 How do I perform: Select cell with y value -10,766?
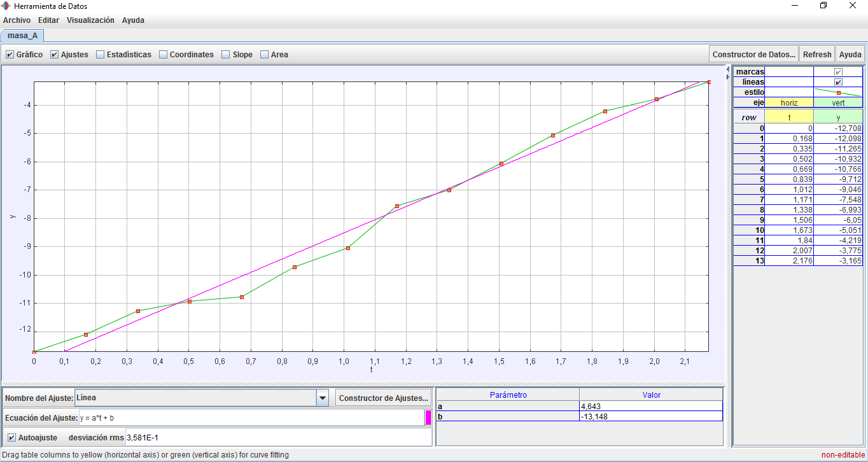(838, 169)
